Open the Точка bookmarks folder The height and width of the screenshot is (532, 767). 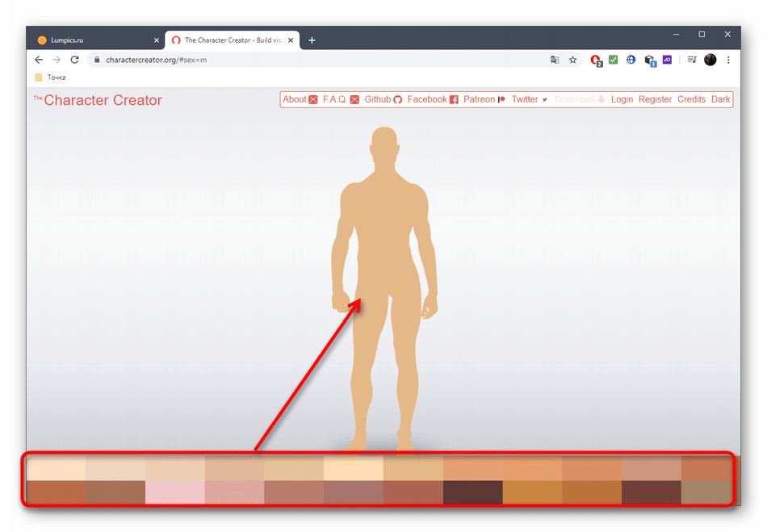pyautogui.click(x=50, y=77)
